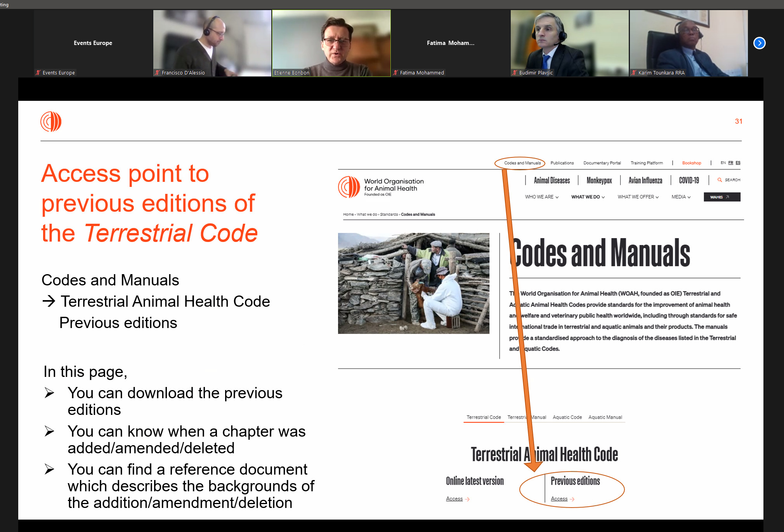Screen dimensions: 784x532
Task: Open the Bookshop link
Action: pos(691,163)
